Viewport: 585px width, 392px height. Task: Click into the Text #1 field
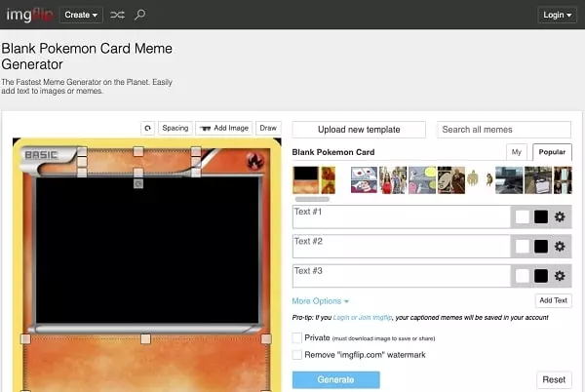[402, 216]
